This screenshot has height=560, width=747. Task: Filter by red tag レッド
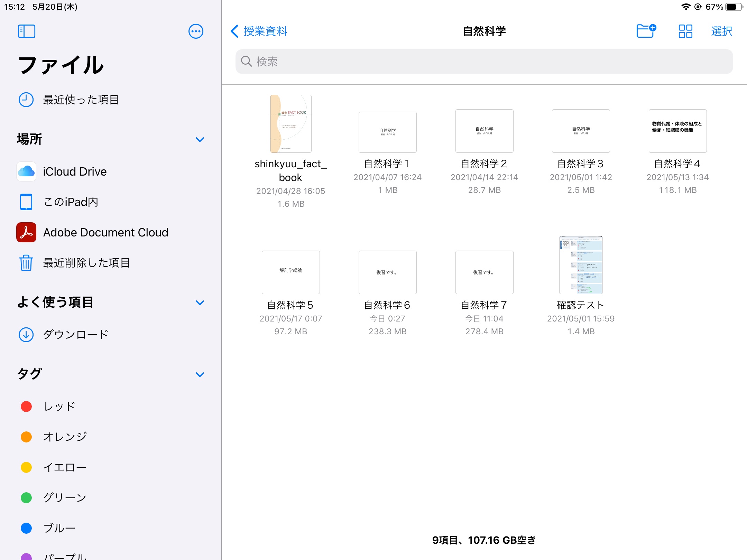pos(59,407)
